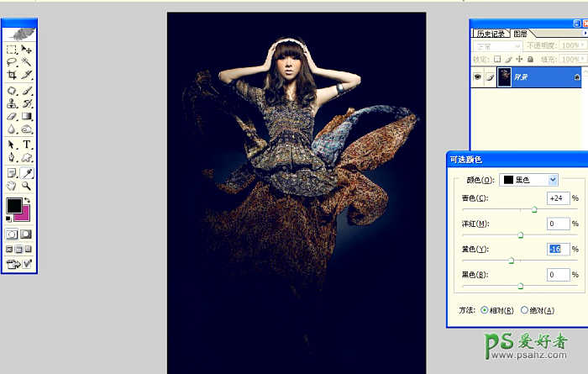Select the 相对 (Relative) method radio button
The image size is (588, 374).
(x=484, y=310)
